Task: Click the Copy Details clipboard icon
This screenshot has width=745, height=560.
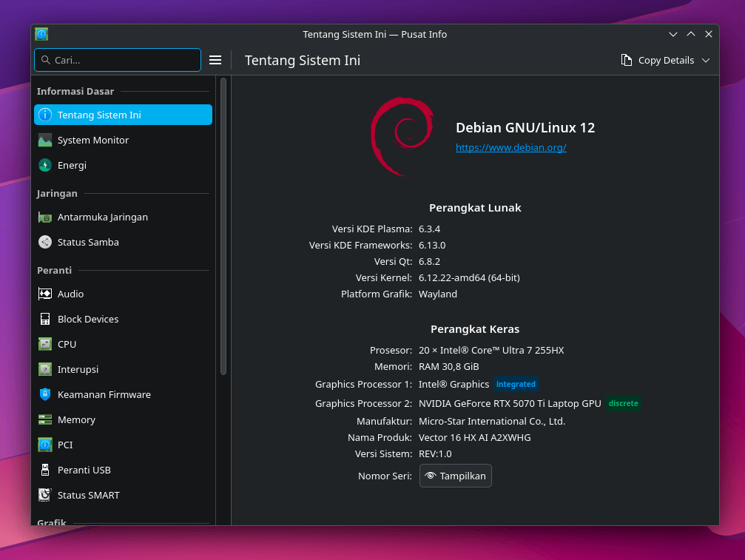Action: point(626,61)
